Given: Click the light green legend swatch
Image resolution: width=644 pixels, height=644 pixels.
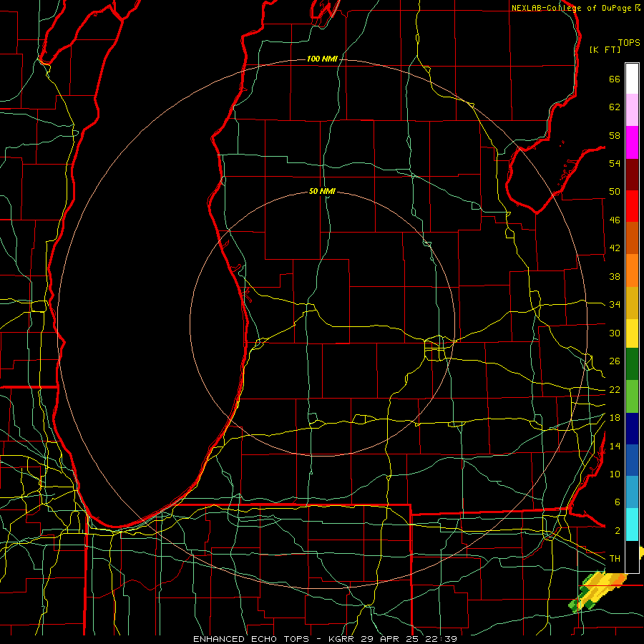Looking at the screenshot, I should point(632,396).
